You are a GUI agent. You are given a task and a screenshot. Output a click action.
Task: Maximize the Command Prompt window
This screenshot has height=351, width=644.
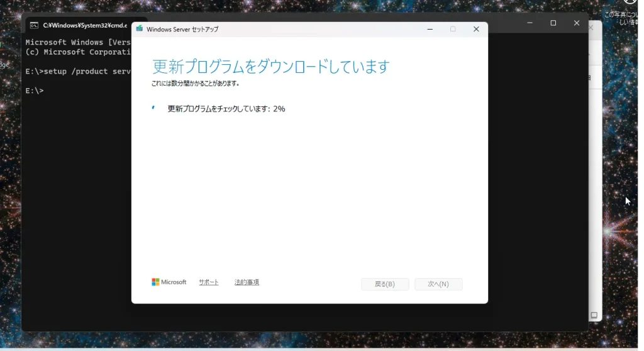(553, 23)
